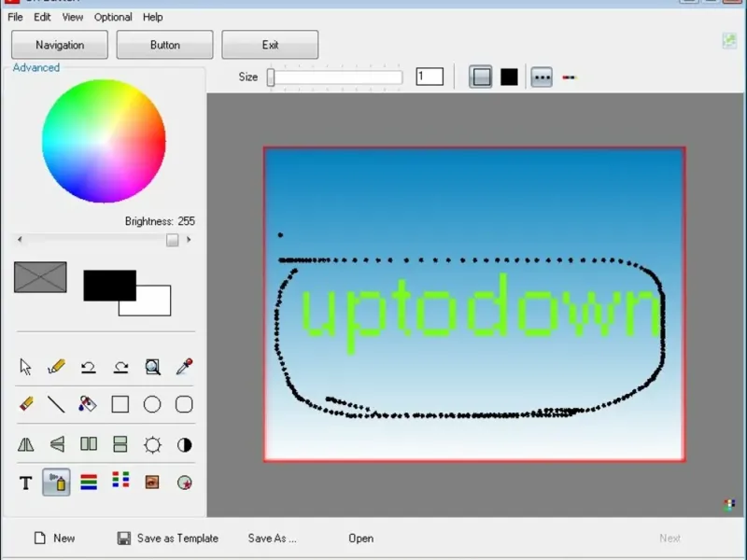Screen dimensions: 747x560
Task: Click the colored dash line style icon
Action: pos(570,77)
